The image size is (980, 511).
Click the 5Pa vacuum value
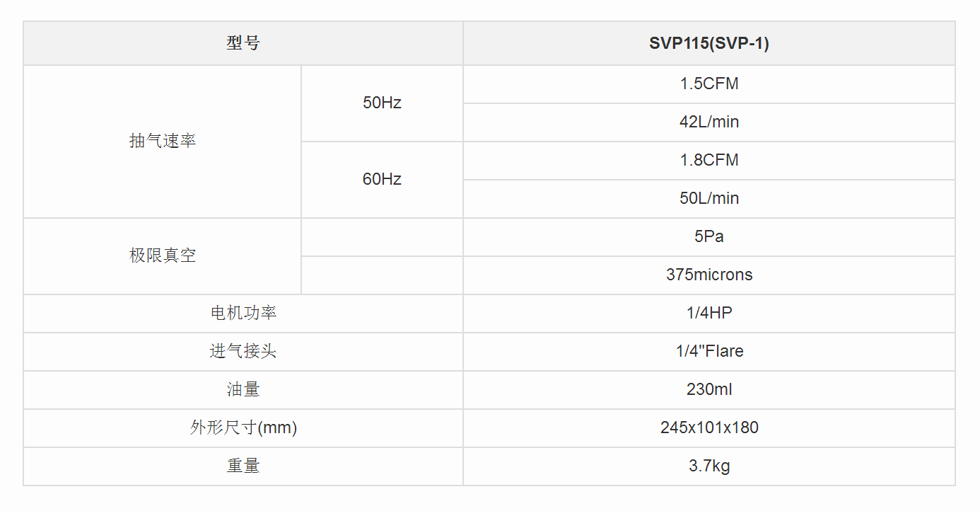pyautogui.click(x=708, y=236)
